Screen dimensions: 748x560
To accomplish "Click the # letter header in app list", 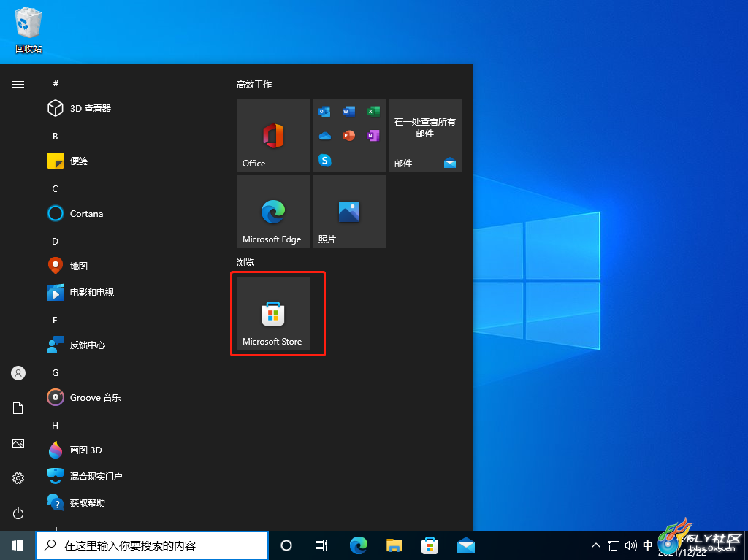I will click(x=56, y=83).
